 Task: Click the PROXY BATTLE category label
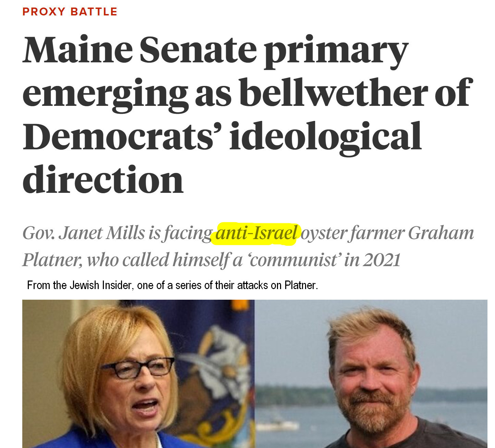click(70, 12)
